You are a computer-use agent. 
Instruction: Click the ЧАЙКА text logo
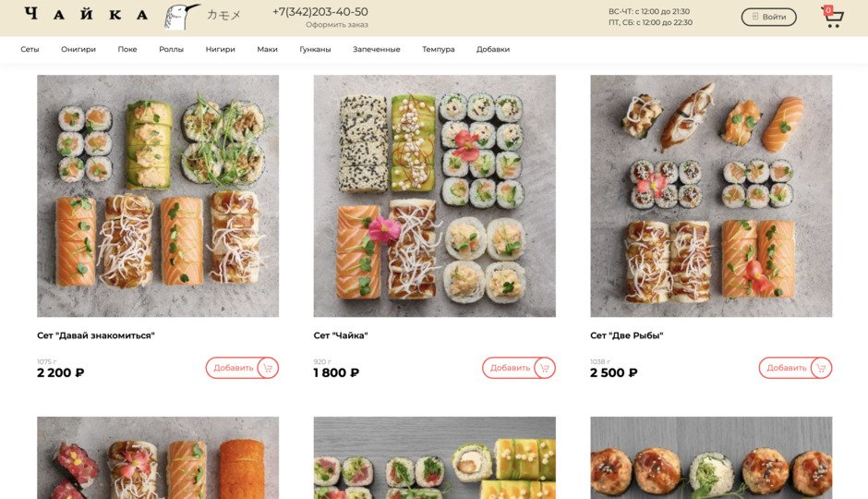pos(87,14)
